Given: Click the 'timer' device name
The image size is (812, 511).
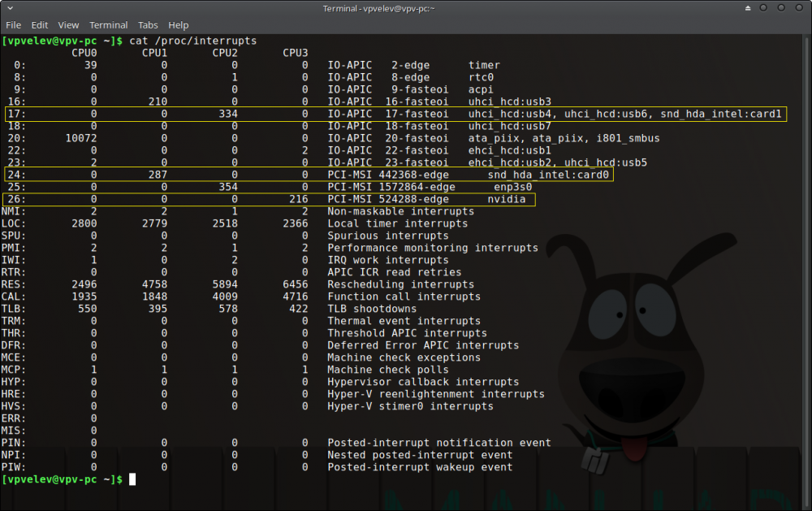Looking at the screenshot, I should point(484,65).
